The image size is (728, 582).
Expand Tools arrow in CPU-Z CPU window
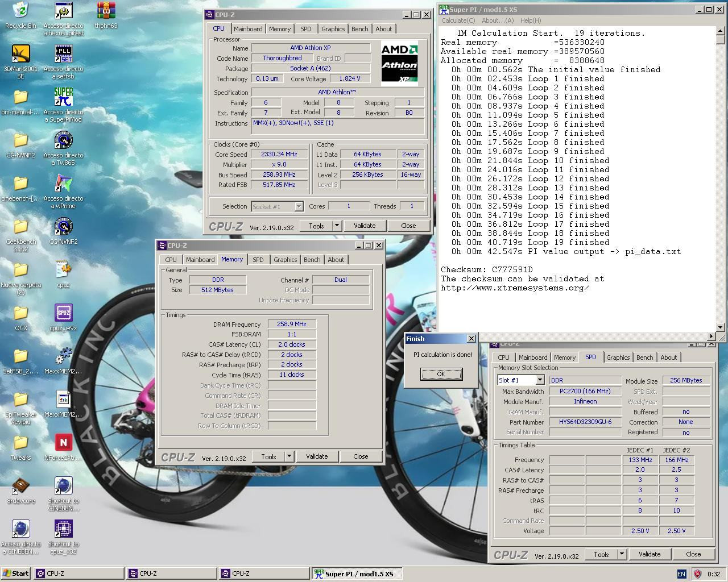tap(337, 226)
